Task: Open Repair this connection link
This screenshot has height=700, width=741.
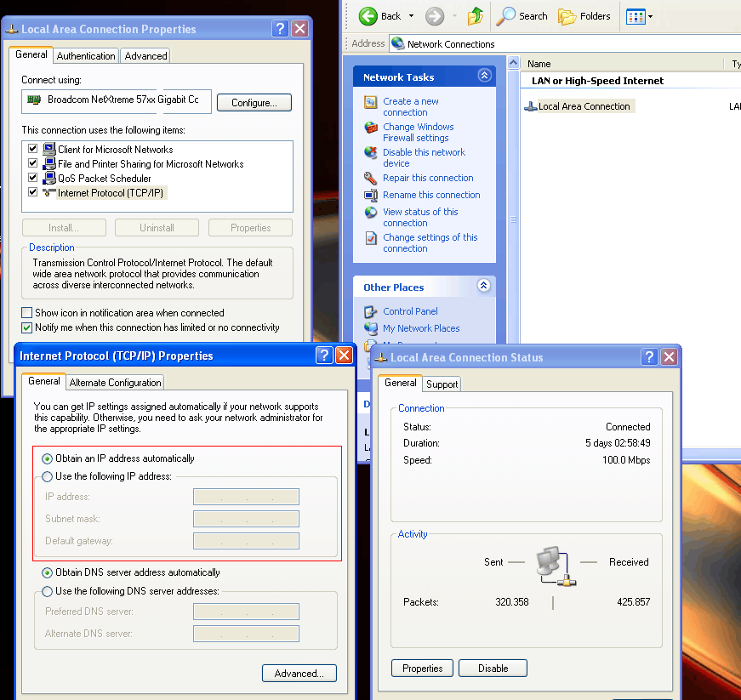Action: tap(428, 178)
